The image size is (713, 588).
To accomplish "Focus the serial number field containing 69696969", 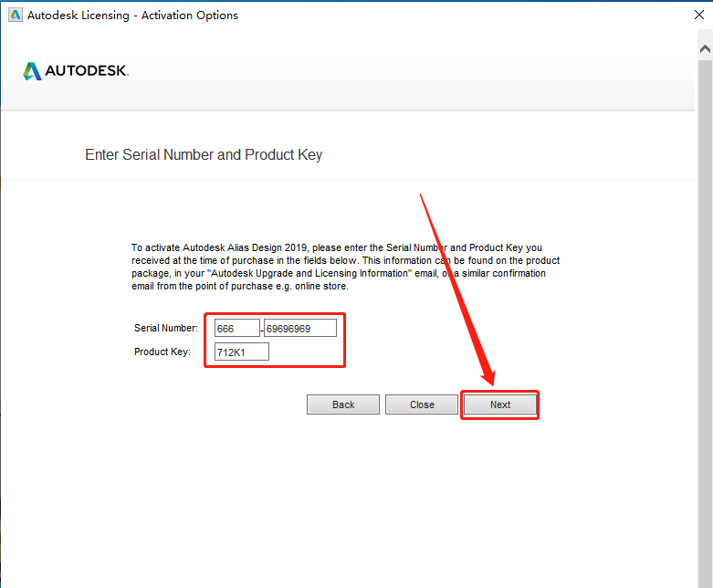I will pos(300,329).
